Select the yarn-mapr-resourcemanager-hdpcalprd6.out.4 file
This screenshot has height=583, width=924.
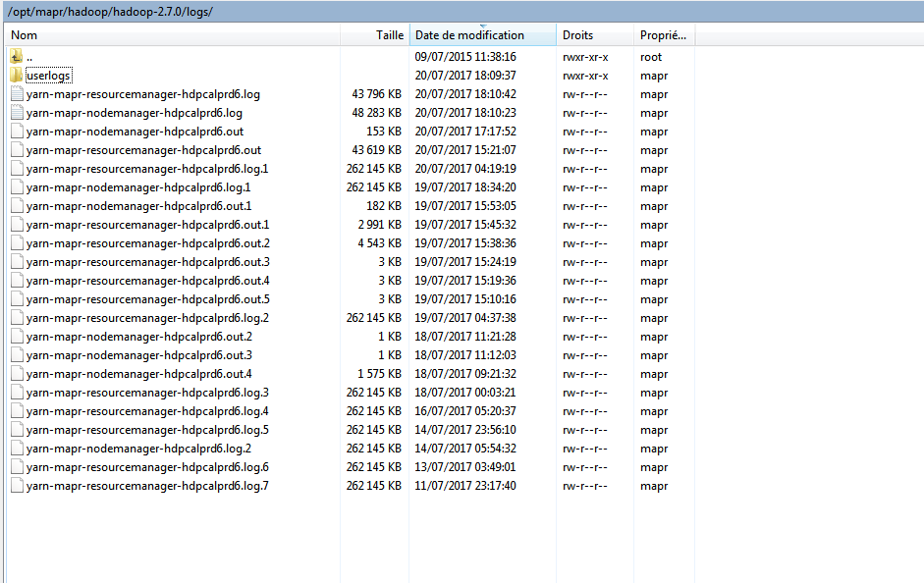point(147,280)
